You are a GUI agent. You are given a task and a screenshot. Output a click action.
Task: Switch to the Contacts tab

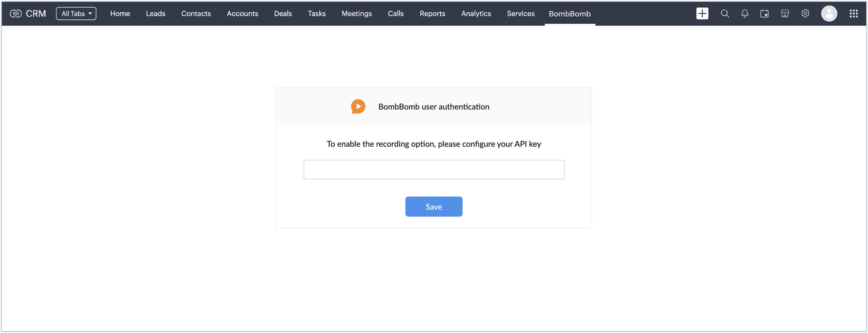point(196,13)
